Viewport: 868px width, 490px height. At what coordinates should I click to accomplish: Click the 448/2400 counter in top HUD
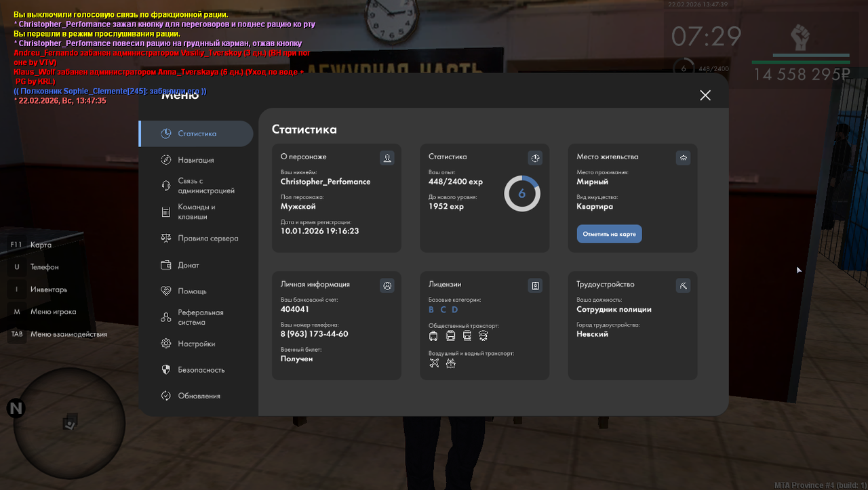(x=713, y=68)
